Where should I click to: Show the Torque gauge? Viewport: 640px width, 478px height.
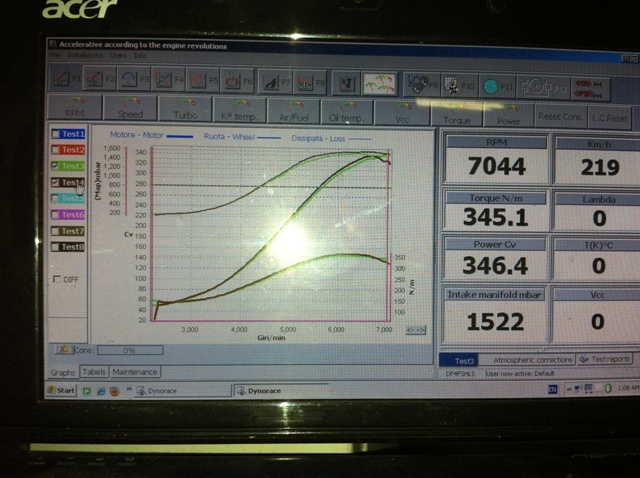pos(456,113)
